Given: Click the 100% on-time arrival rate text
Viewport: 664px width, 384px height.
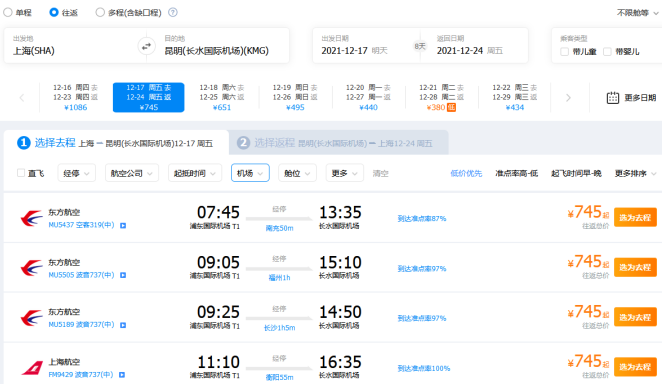Looking at the screenshot, I should point(424,369).
